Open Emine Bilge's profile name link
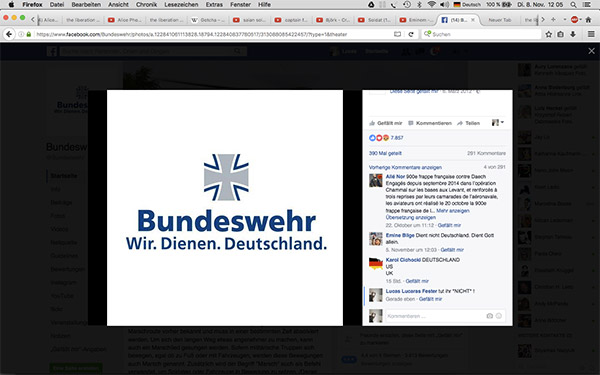This screenshot has height=375, width=600. coord(400,235)
